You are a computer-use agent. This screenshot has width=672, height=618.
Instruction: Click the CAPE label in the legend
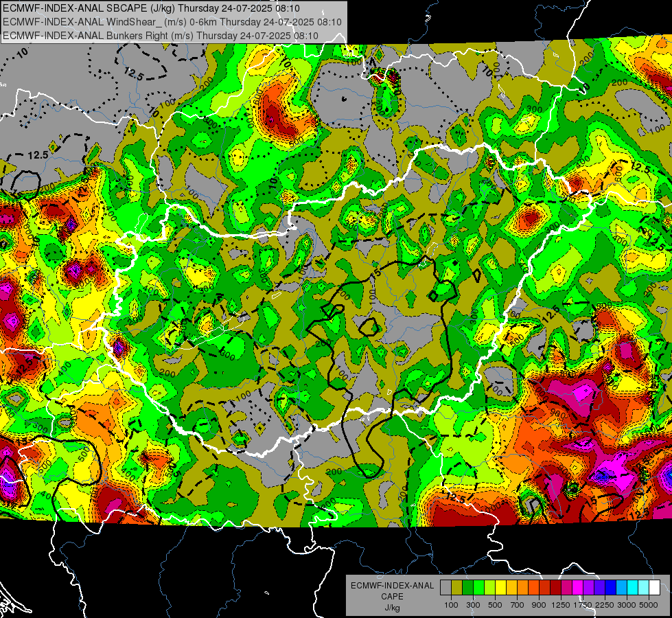(x=392, y=597)
